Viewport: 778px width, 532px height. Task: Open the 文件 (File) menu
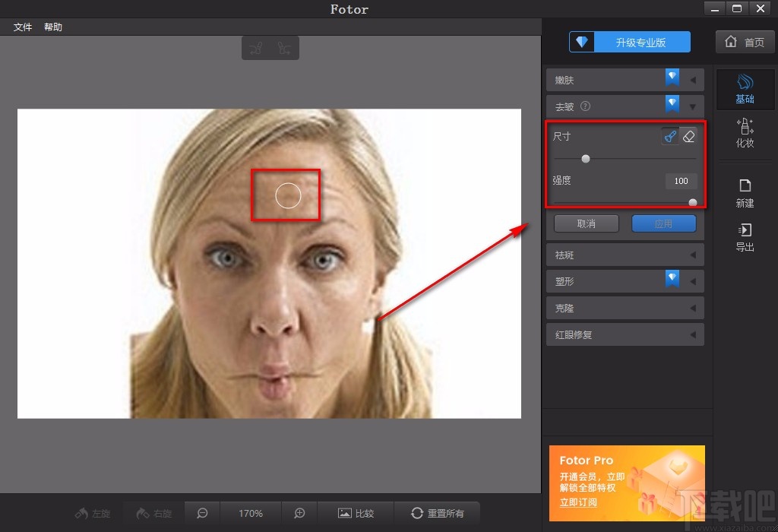[21, 27]
